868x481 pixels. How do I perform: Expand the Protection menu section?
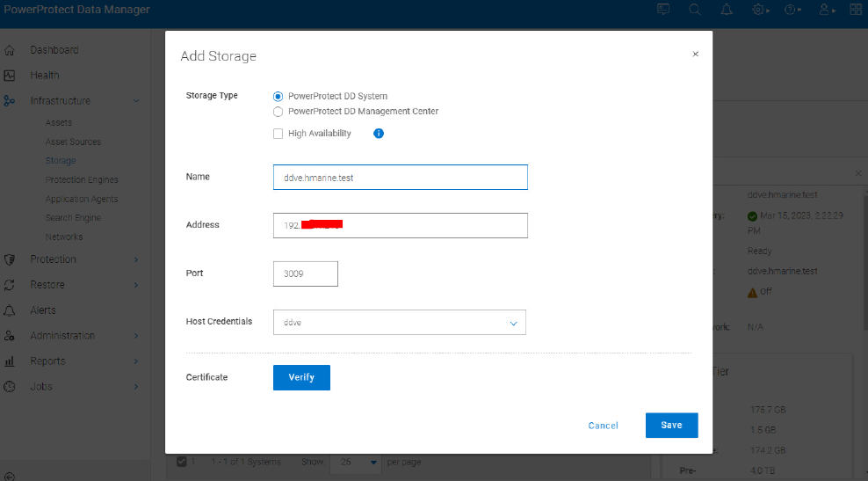[x=53, y=259]
